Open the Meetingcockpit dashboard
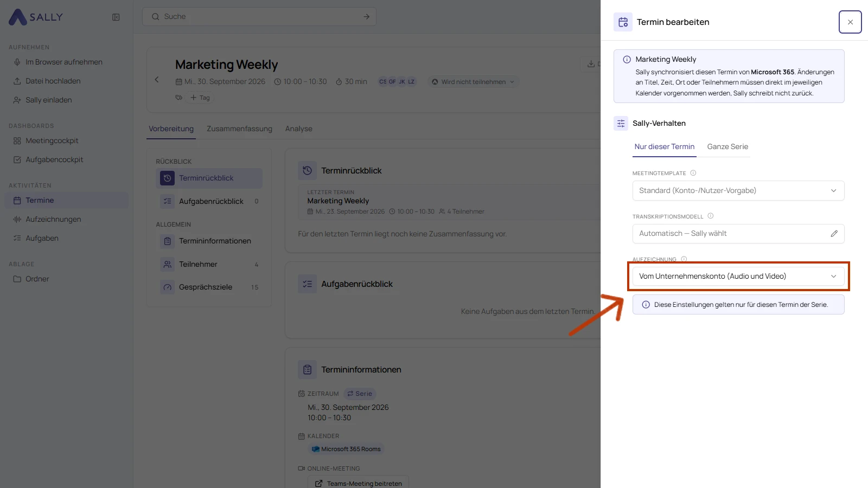 tap(67, 141)
